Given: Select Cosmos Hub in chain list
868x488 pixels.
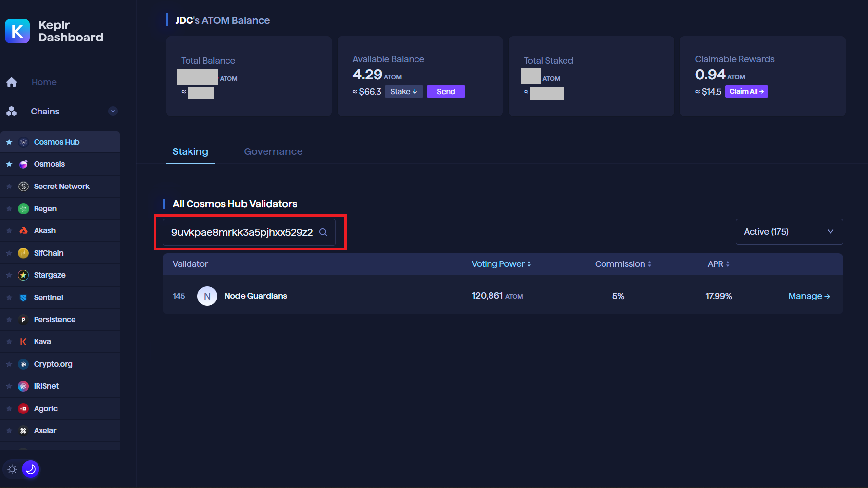Looking at the screenshot, I should [60, 142].
